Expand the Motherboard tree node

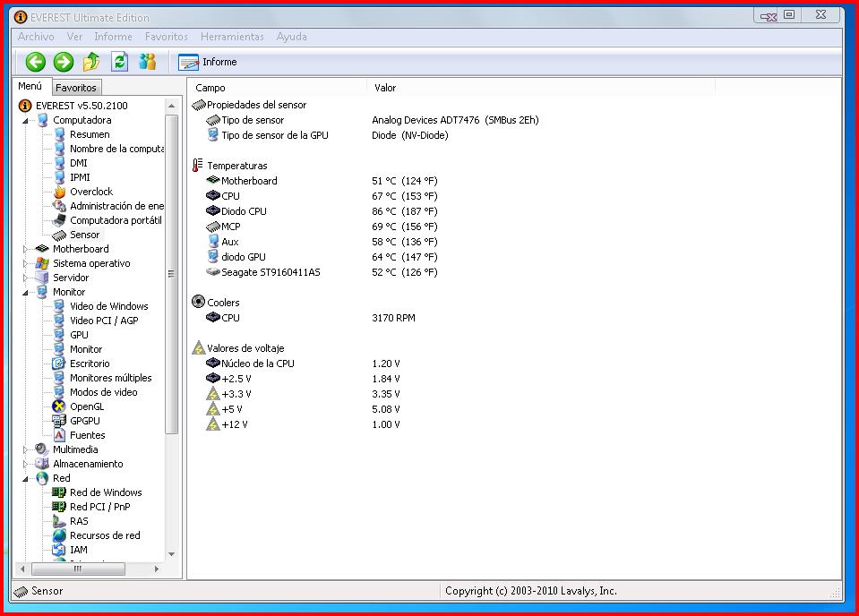[25, 249]
